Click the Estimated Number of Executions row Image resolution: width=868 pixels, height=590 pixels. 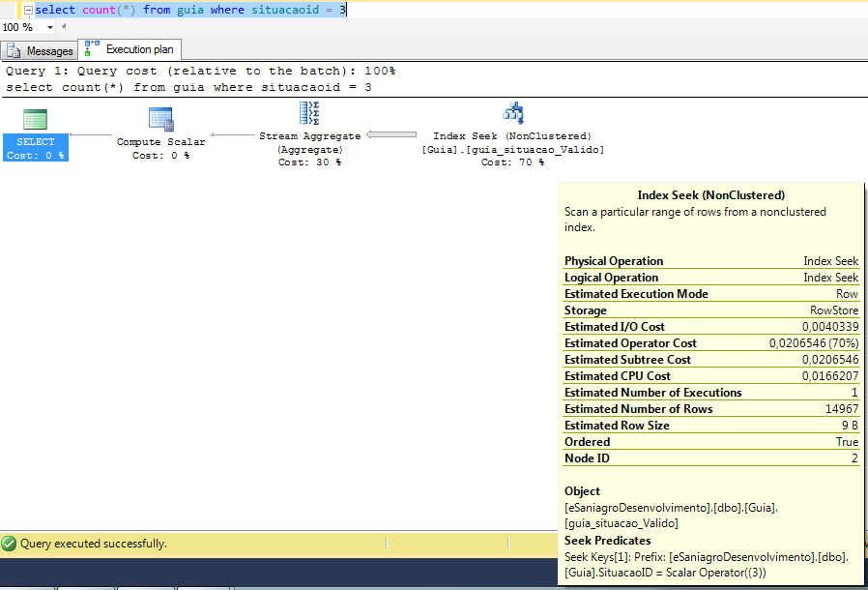click(710, 393)
